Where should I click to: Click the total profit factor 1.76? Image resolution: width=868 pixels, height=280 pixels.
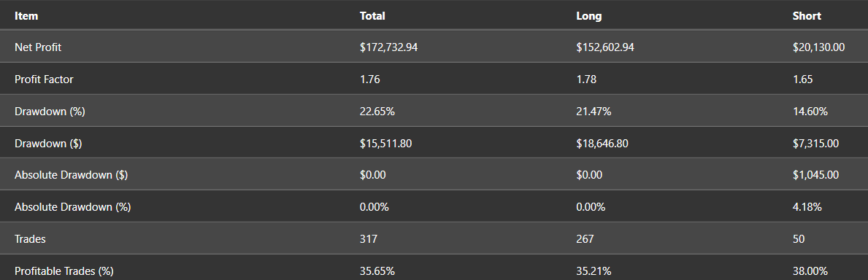[370, 79]
